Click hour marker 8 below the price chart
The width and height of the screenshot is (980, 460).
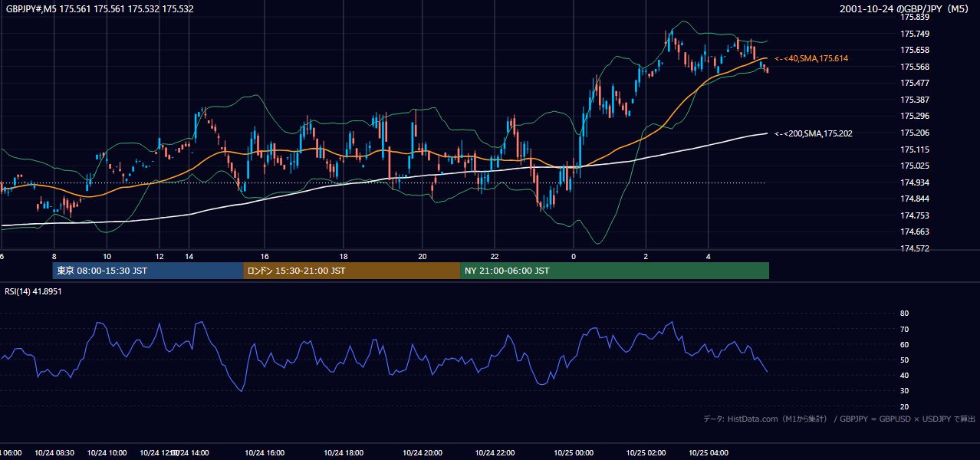(54, 257)
